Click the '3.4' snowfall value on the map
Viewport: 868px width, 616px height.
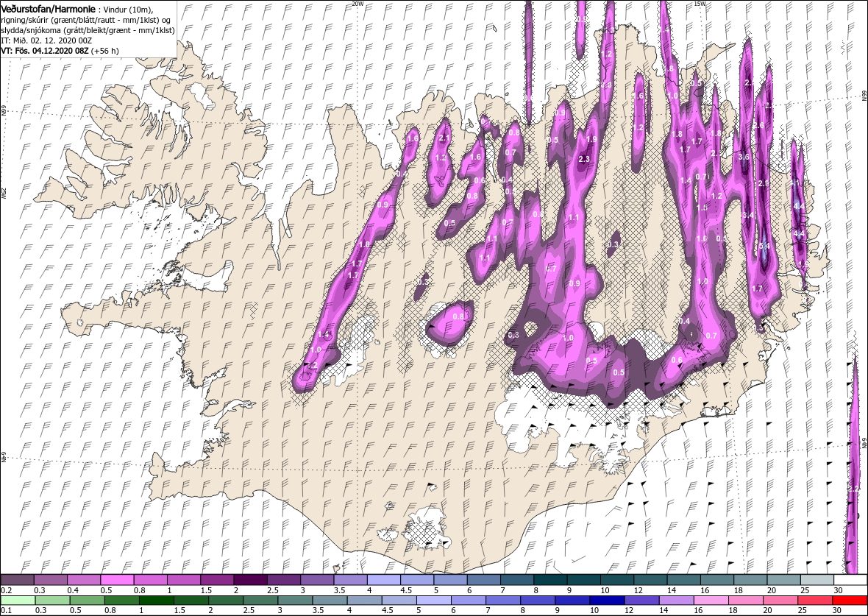[748, 216]
